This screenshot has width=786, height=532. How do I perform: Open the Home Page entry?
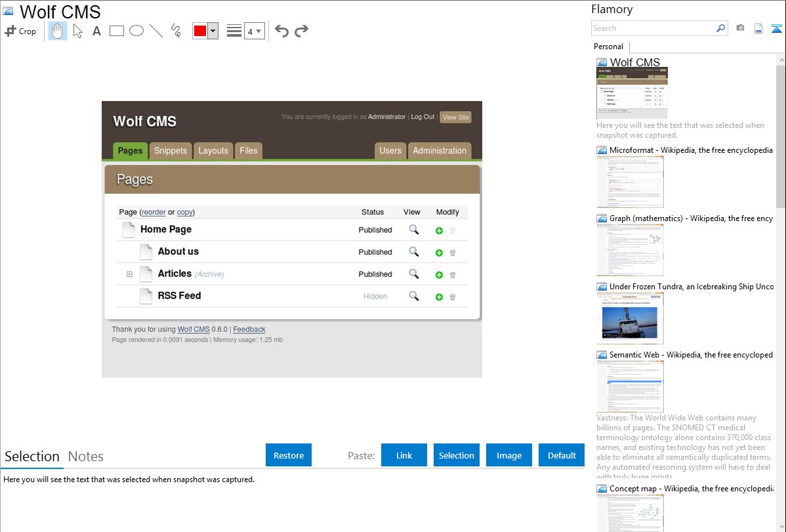pos(166,229)
